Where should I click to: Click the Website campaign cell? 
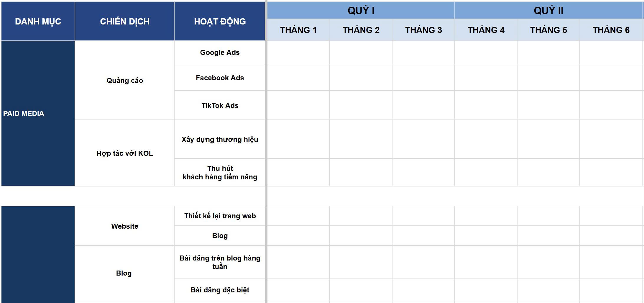click(x=124, y=226)
